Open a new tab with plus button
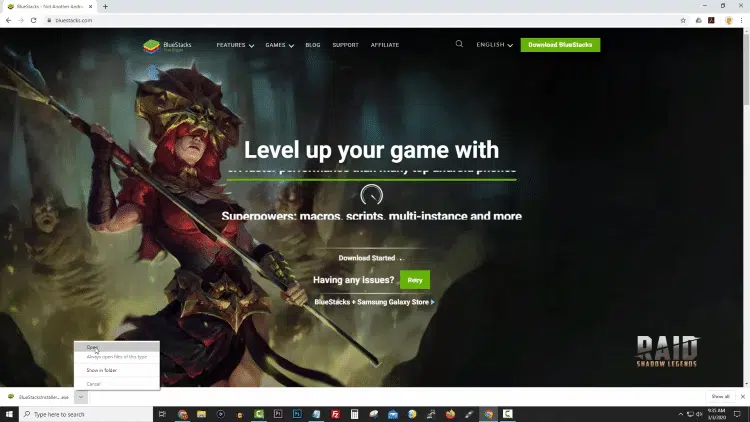This screenshot has height=422, width=750. (x=105, y=7)
